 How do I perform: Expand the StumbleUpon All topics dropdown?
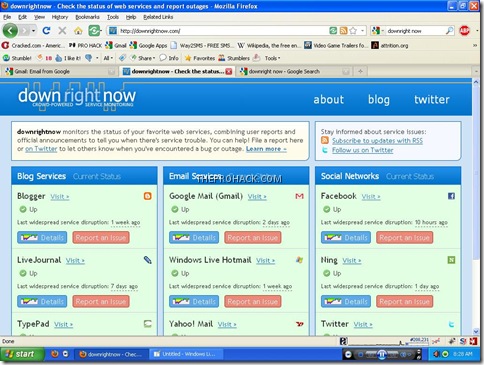[108, 58]
